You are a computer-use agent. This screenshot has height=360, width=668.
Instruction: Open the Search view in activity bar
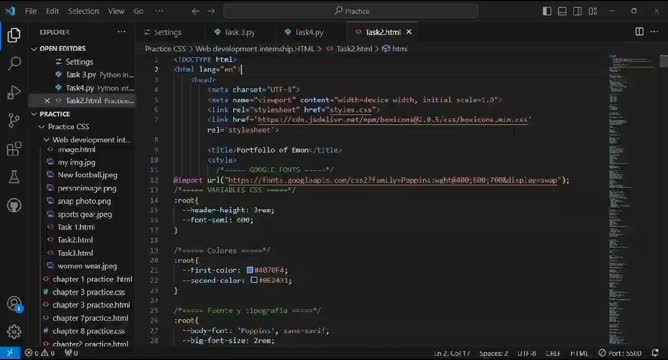pyautogui.click(x=14, y=64)
